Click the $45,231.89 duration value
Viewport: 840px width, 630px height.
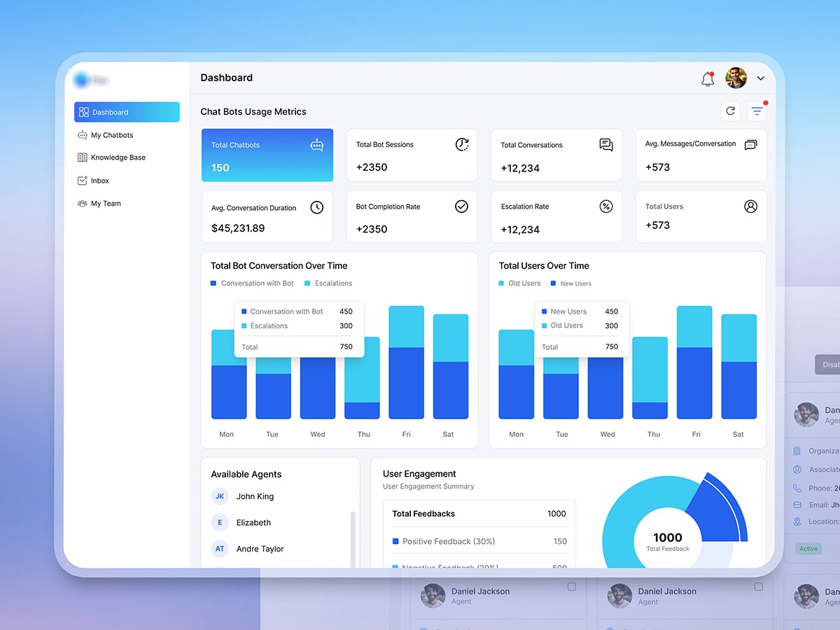pos(238,228)
